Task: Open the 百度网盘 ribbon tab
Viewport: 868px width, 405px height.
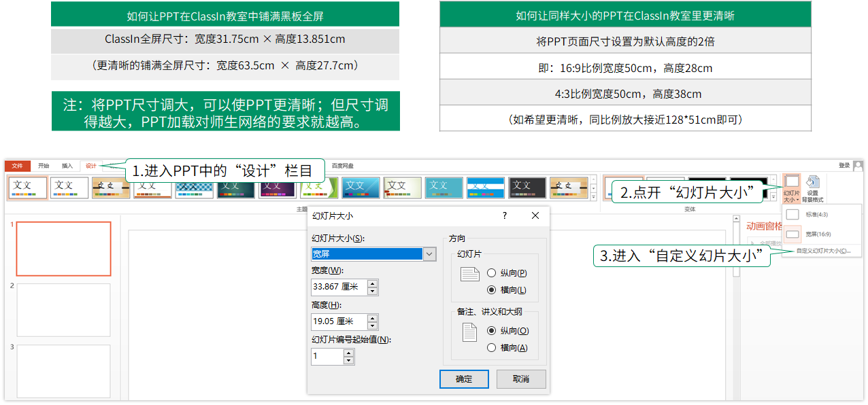Action: tap(343, 166)
